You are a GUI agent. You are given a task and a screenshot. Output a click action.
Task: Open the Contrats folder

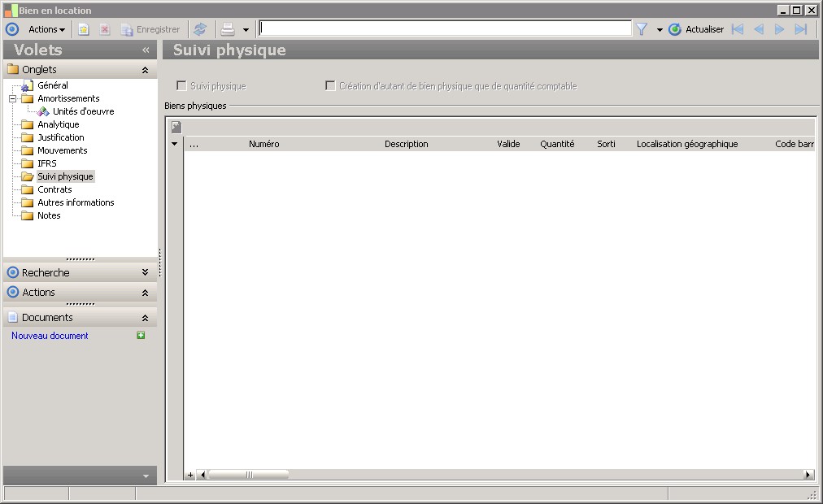pyautogui.click(x=54, y=189)
